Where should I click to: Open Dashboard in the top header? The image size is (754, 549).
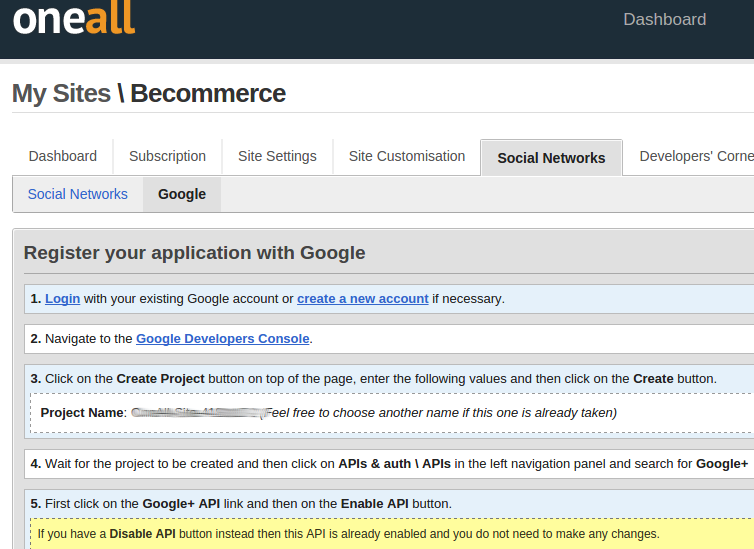[664, 19]
